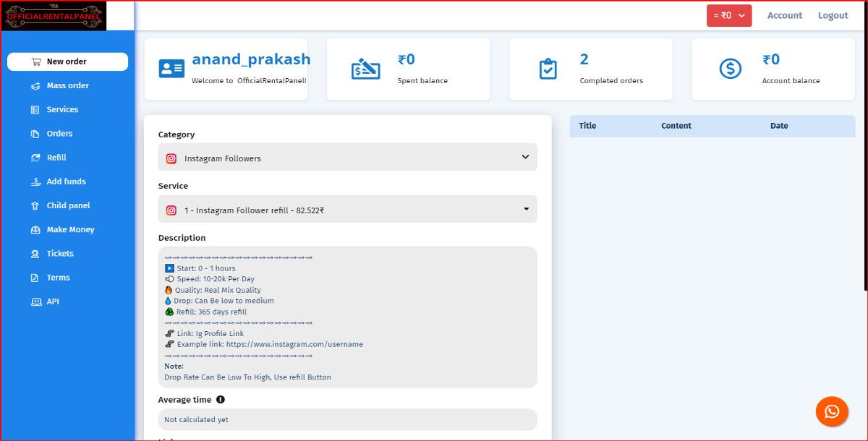Expand the Service dropdown list
This screenshot has width=868, height=441.
(x=347, y=210)
